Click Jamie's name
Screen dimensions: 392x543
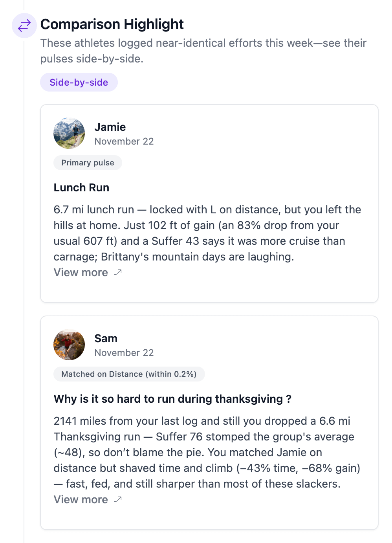coord(110,127)
